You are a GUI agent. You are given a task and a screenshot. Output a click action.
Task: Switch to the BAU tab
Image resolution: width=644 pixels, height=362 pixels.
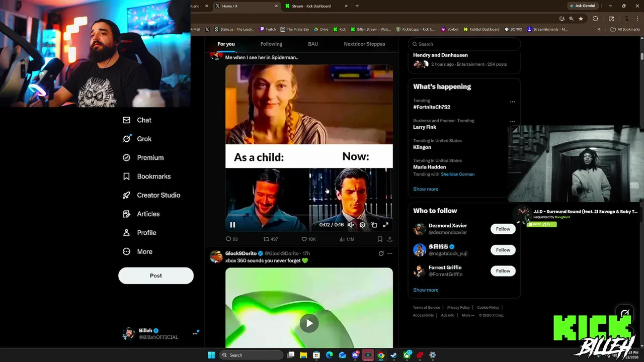pos(313,44)
